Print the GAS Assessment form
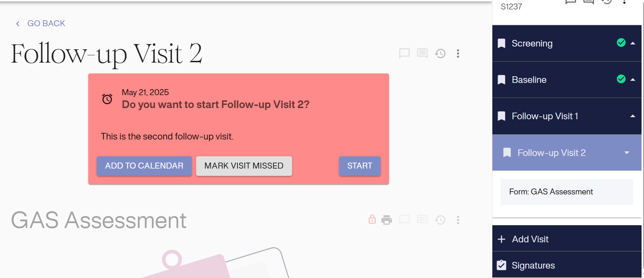Screen dimensions: 644x278 pos(387,220)
